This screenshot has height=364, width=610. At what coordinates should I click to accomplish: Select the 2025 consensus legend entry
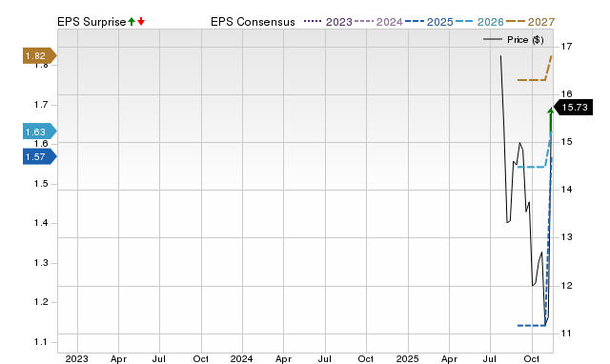pos(429,22)
